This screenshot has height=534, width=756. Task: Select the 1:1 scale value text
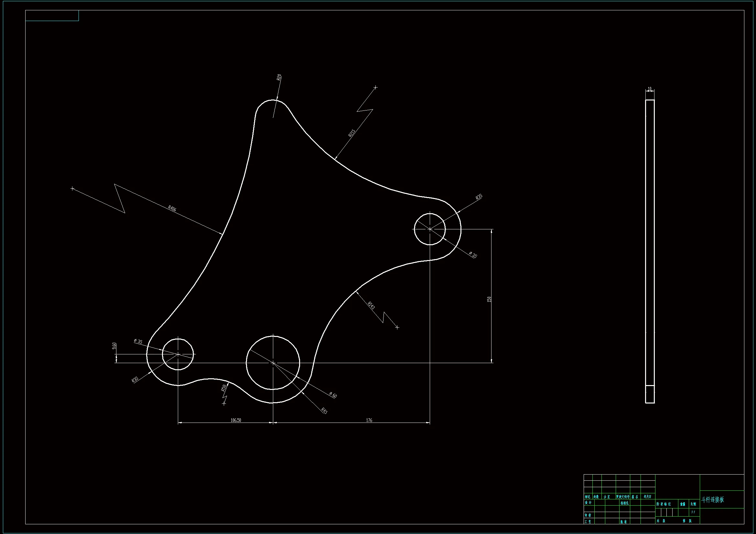pyautogui.click(x=693, y=512)
